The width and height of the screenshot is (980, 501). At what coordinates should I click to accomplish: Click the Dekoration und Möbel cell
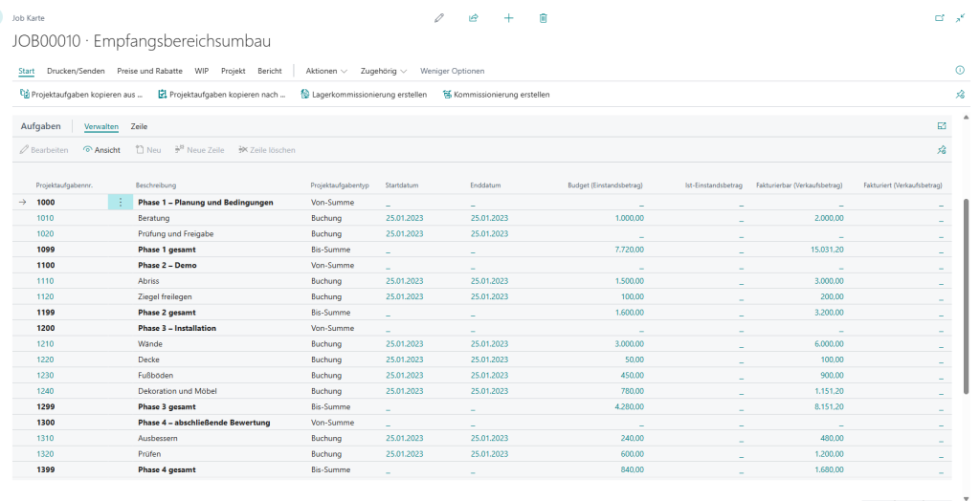point(177,391)
